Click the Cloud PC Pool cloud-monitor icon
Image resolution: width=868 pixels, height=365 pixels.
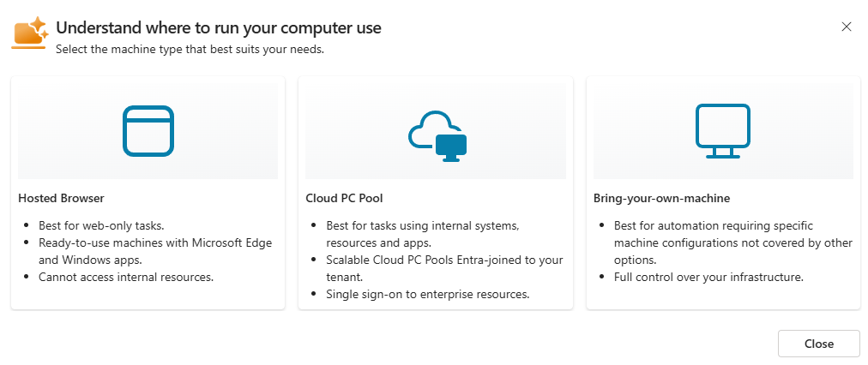click(437, 136)
